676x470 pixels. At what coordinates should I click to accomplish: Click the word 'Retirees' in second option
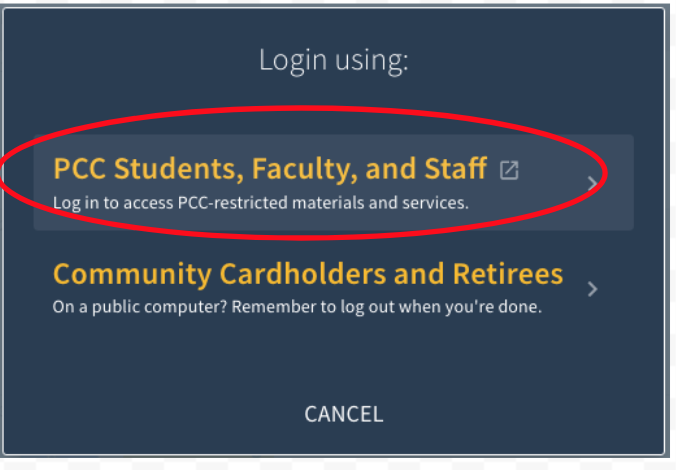509,274
